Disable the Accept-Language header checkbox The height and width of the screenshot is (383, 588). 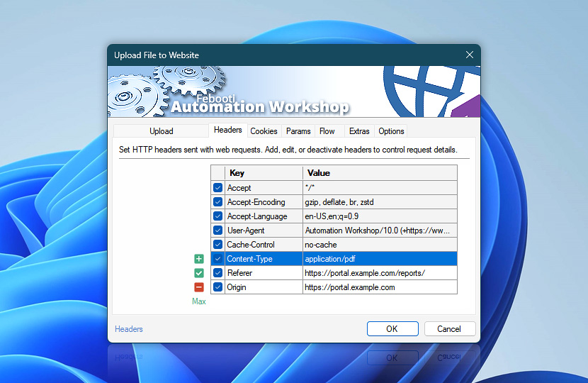pos(218,216)
